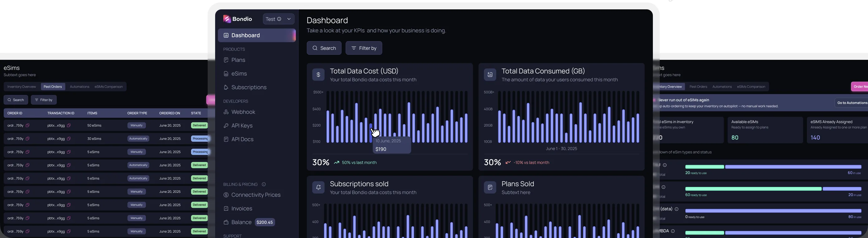Select Past Orders tab in left eSims window
This screenshot has height=238, width=868.
53,87
